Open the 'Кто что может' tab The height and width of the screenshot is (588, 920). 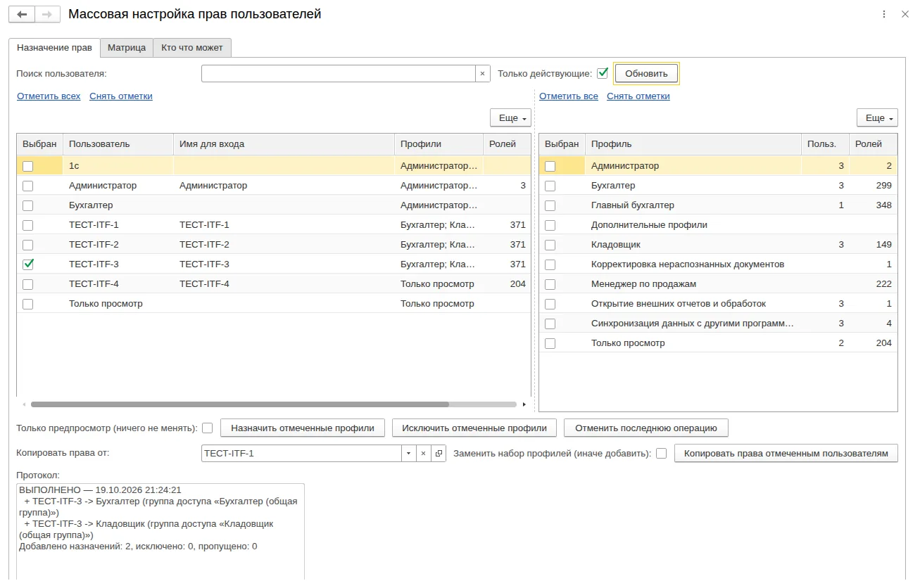pos(192,48)
